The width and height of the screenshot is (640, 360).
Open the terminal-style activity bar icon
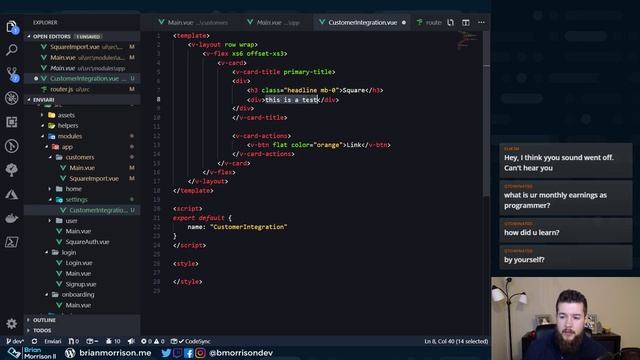tap(11, 242)
